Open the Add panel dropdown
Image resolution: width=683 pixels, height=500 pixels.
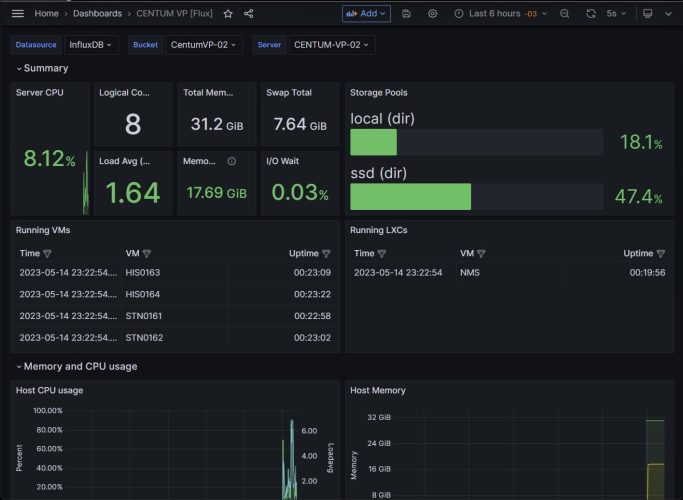(x=366, y=14)
